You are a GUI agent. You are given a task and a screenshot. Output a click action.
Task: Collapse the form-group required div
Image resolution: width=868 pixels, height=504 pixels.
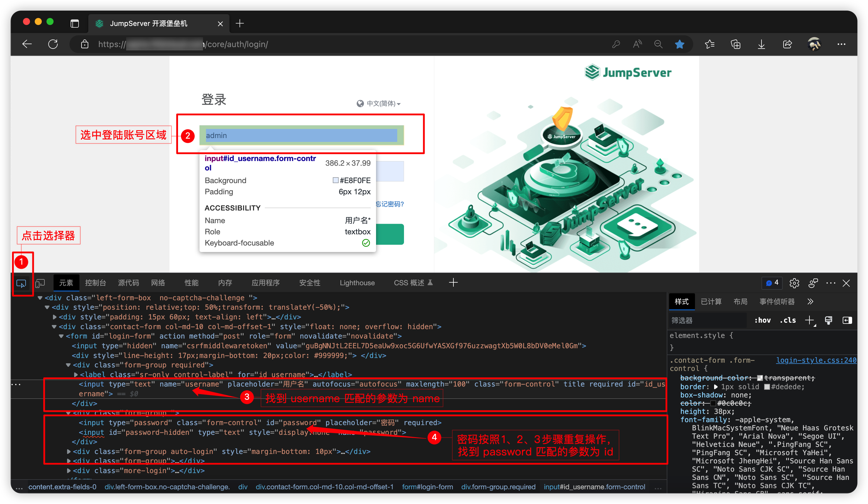[x=68, y=365]
